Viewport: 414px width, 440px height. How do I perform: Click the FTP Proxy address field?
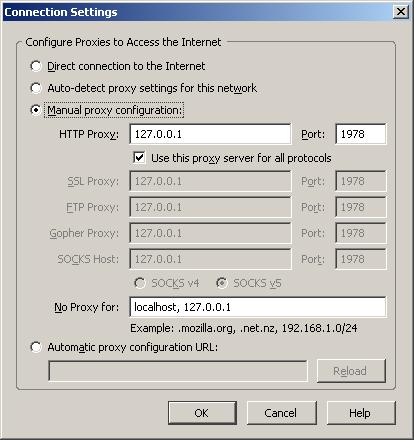pyautogui.click(x=210, y=207)
